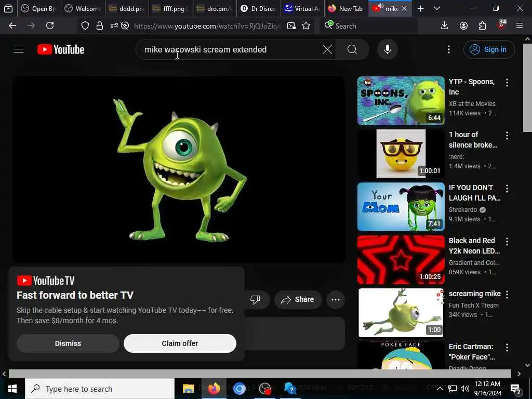Click the horizontal scrollbar track

coord(260,374)
